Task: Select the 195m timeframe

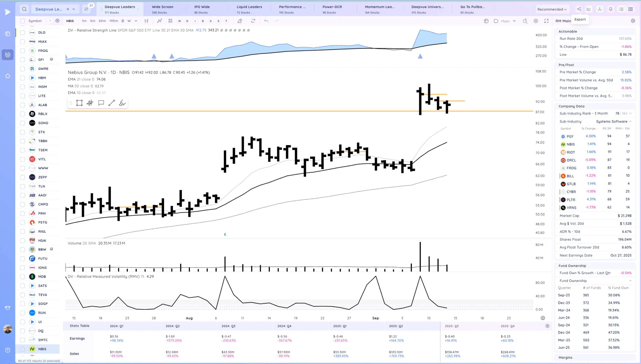Action: point(114,21)
